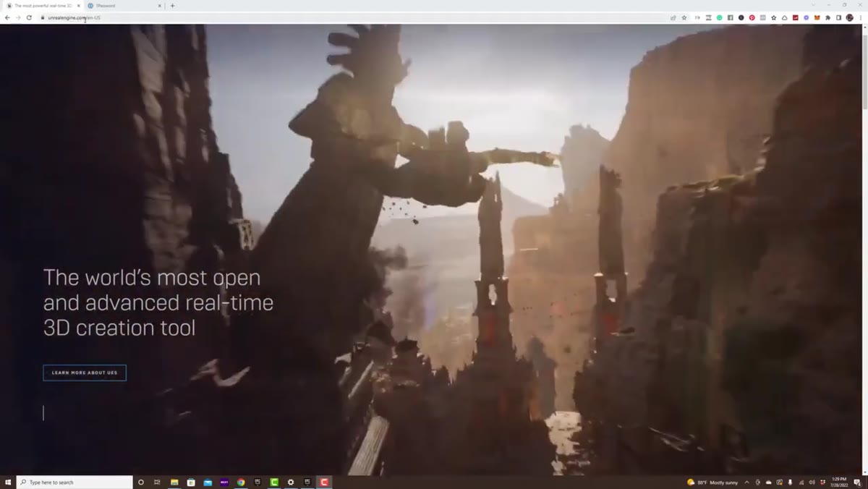Click the browser forward arrow
This screenshot has width=868, height=489.
click(x=17, y=17)
